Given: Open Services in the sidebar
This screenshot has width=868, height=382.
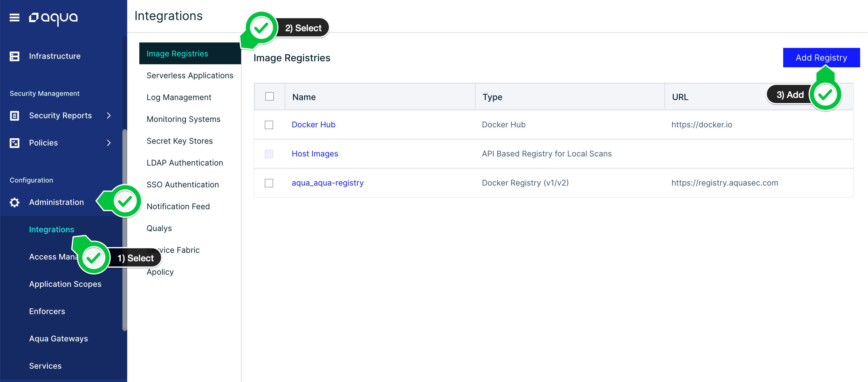Looking at the screenshot, I should point(45,366).
